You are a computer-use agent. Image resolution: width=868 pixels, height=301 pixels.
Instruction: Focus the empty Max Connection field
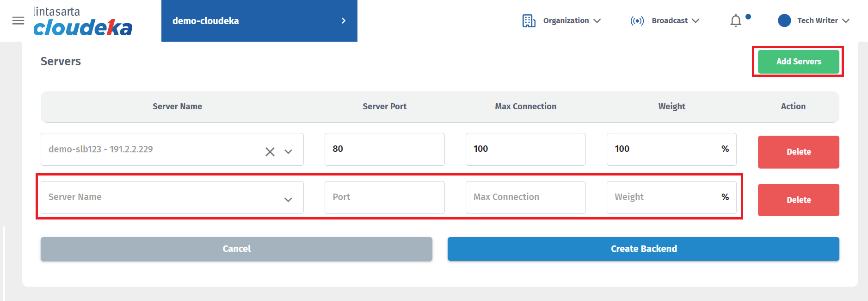click(525, 197)
